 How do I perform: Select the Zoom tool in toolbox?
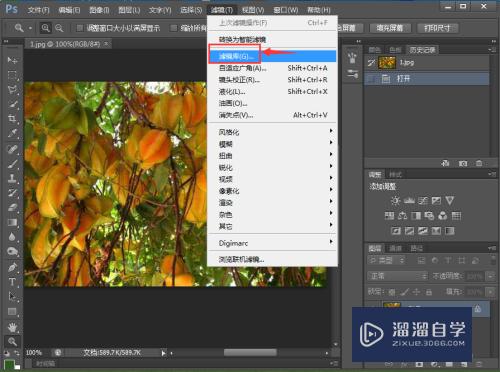pos(12,341)
